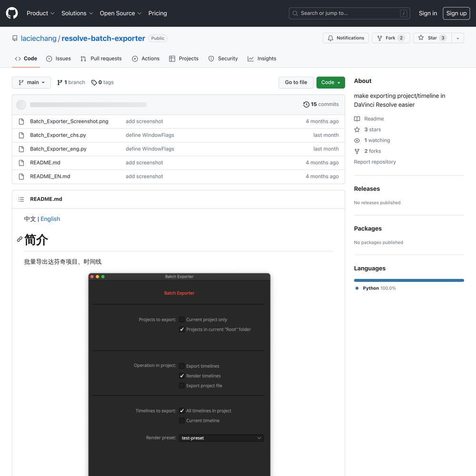Open the Batch Exporter screenshot image
This screenshot has height=476, width=476.
179,375
